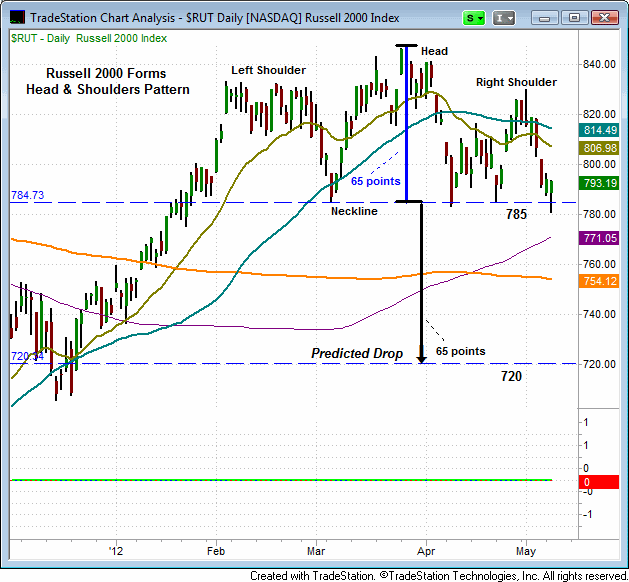Select the black predicted drop arrow
The image size is (629, 582).
coord(421,282)
